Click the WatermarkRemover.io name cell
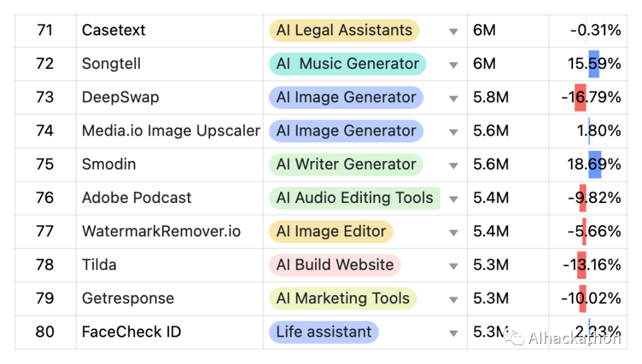The height and width of the screenshot is (364, 642). 161,232
